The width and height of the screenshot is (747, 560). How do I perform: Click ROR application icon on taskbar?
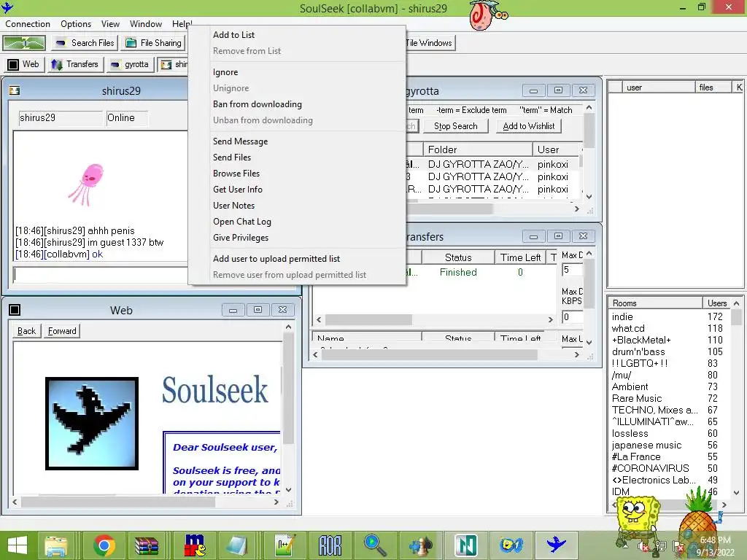click(330, 545)
